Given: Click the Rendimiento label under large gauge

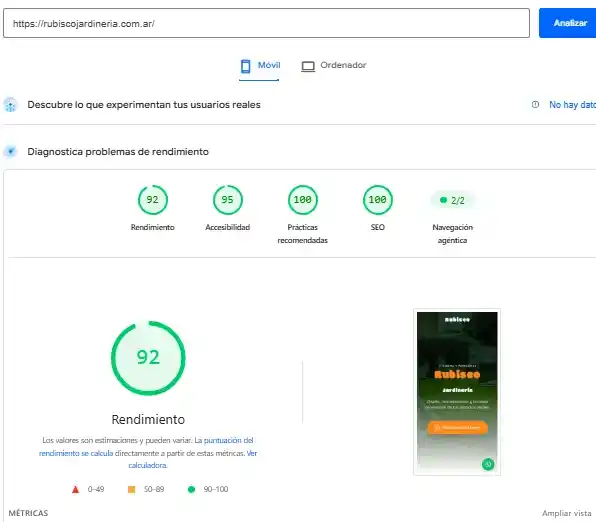Looking at the screenshot, I should (148, 420).
